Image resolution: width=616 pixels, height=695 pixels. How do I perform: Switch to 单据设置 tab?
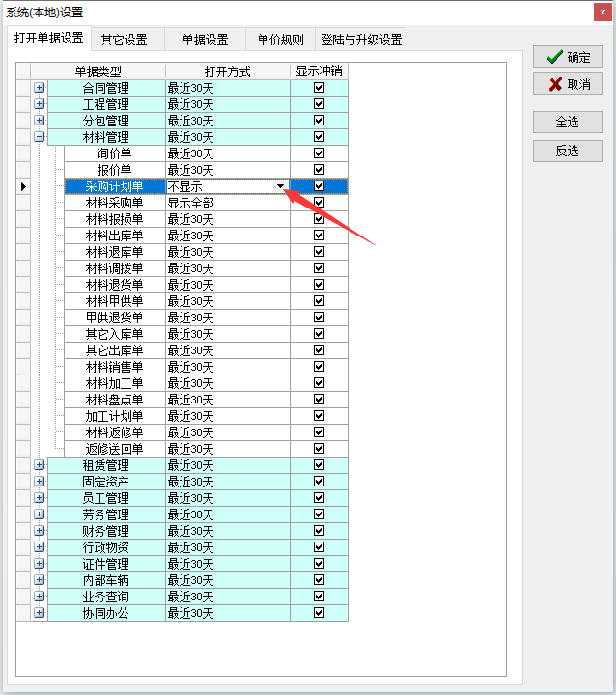click(205, 40)
